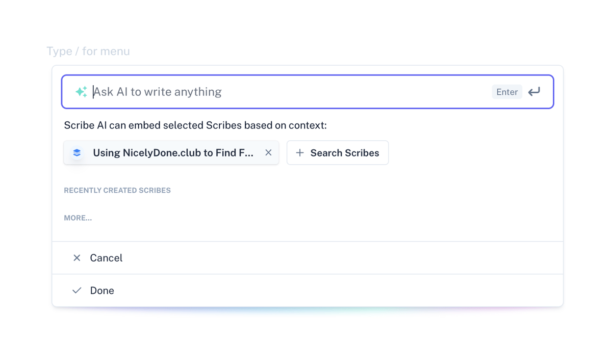Click the return arrow icon beside Enter

(534, 92)
